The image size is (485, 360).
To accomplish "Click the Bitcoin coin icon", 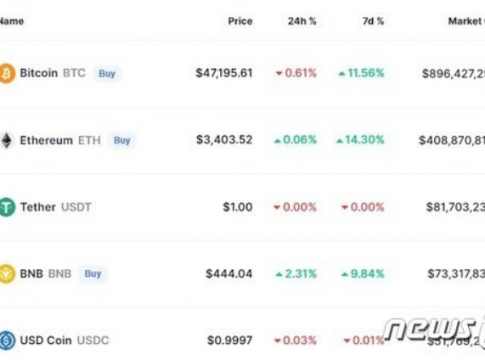I will 7,73.
